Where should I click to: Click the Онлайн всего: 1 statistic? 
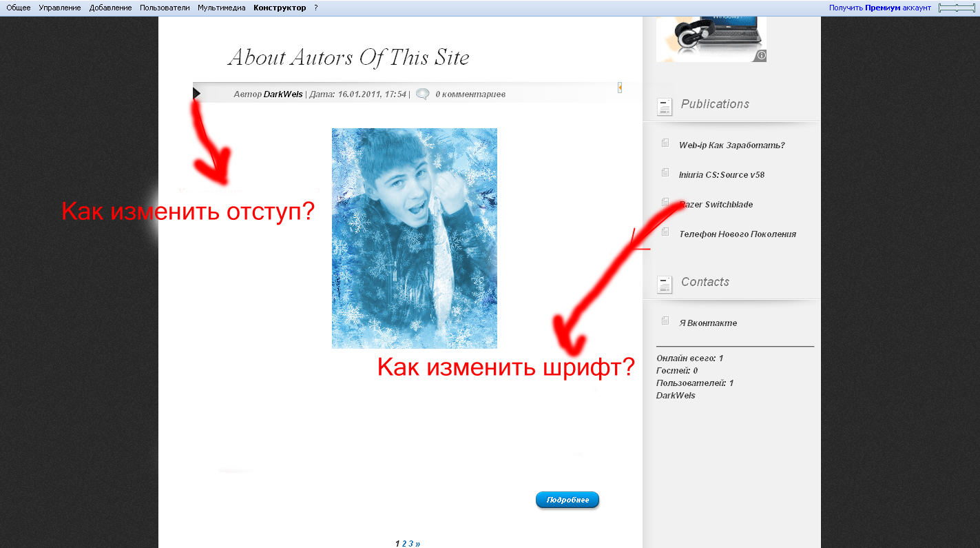[x=690, y=358]
